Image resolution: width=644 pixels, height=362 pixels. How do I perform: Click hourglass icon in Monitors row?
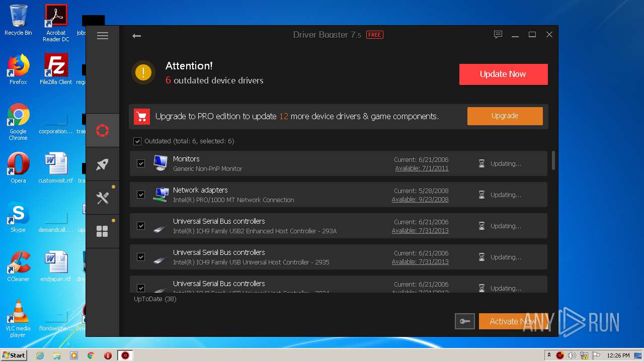point(481,164)
